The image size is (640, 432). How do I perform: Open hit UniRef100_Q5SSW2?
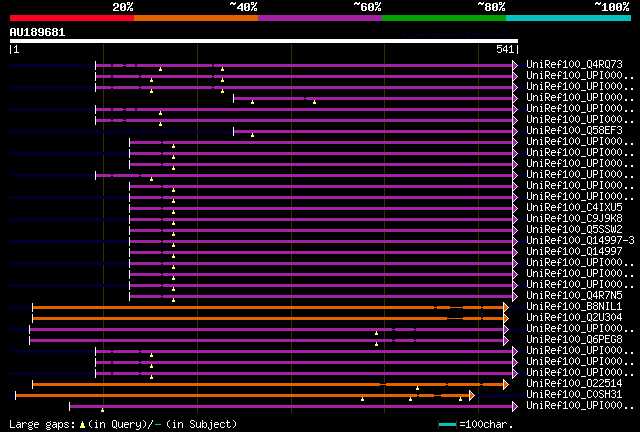pos(574,229)
